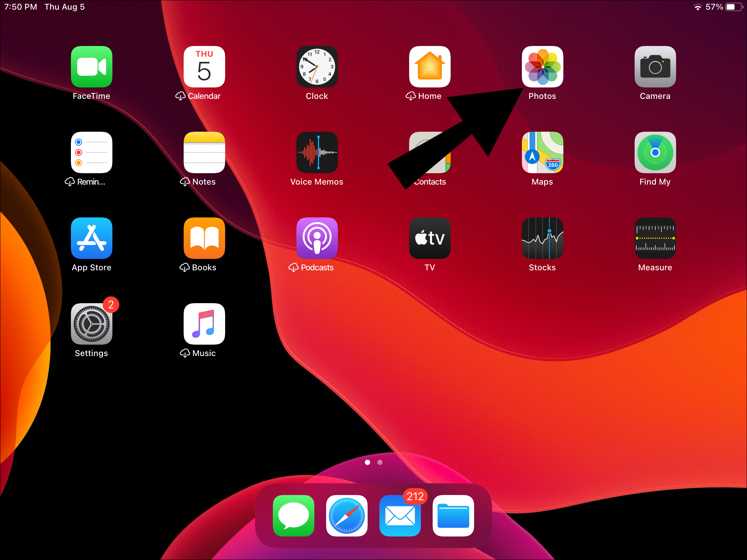This screenshot has height=560, width=747.
Task: Open the Stocks app
Action: [x=542, y=238]
